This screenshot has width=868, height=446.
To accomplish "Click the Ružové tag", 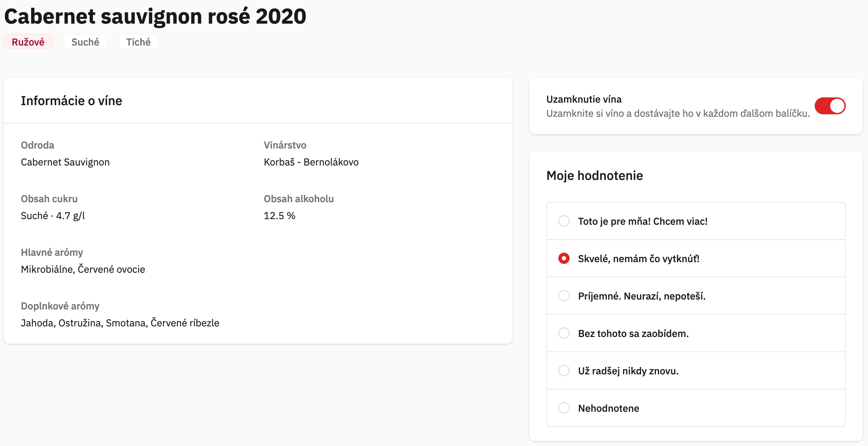I will tap(28, 42).
